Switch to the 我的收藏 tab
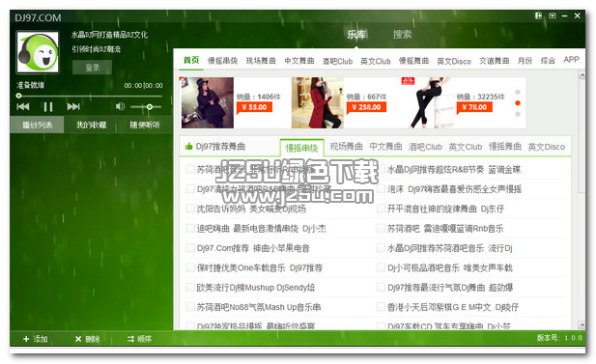This screenshot has height=364, width=596. click(91, 125)
